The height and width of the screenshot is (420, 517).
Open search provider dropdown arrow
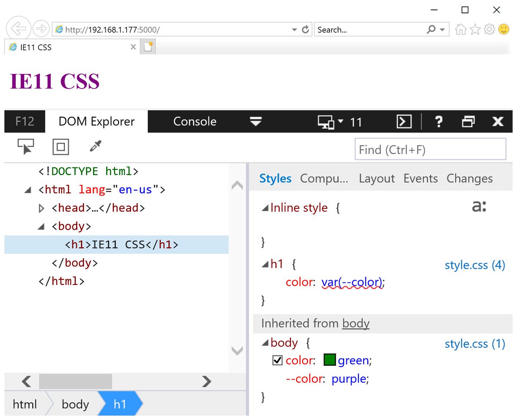coord(442,30)
